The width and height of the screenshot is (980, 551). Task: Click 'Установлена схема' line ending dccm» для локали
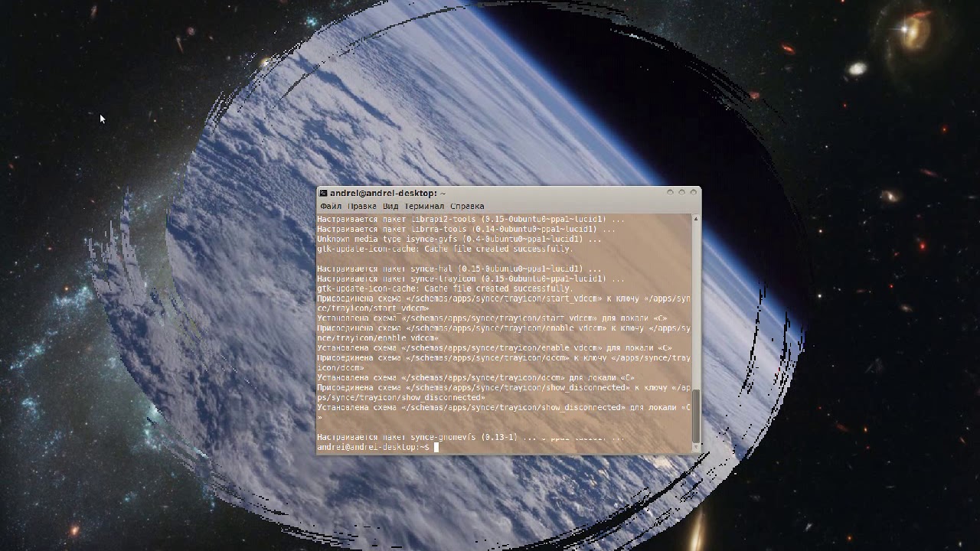click(x=475, y=378)
